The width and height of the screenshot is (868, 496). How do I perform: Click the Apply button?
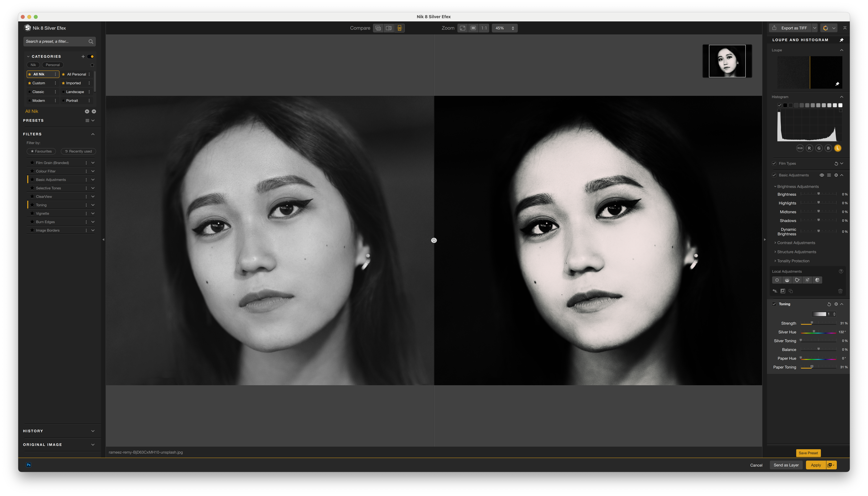(x=816, y=465)
